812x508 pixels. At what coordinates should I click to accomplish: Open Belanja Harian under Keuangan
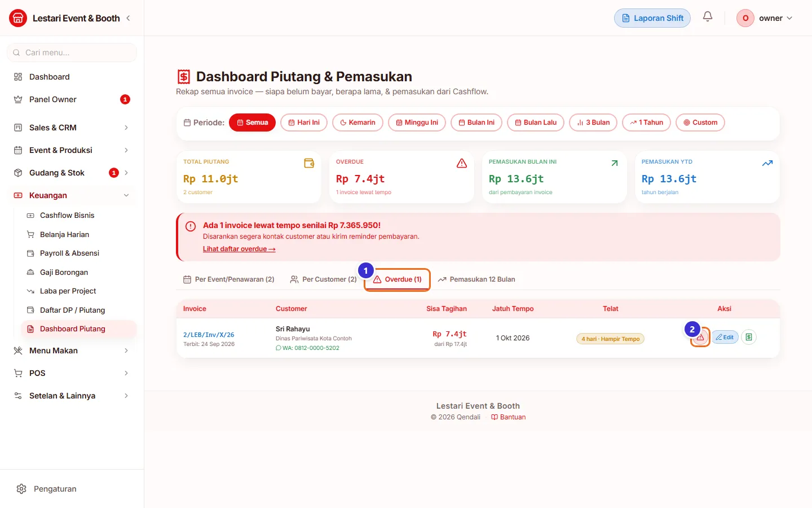tap(79, 234)
